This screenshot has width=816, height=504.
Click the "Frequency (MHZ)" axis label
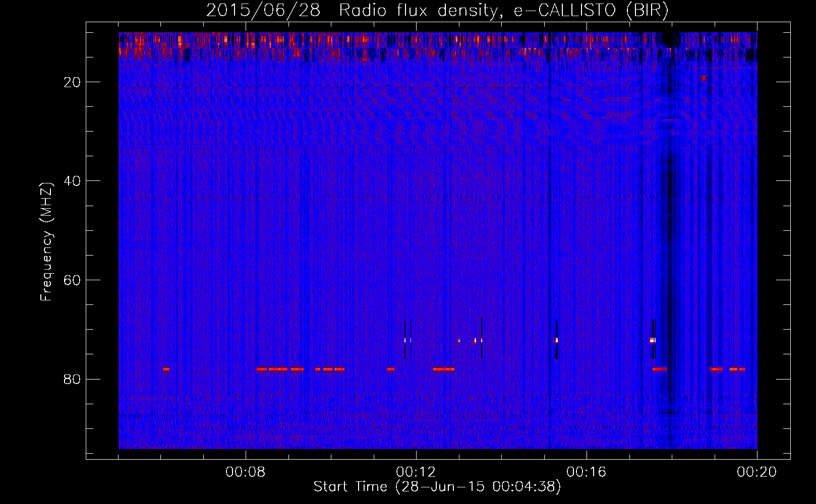[x=46, y=242]
